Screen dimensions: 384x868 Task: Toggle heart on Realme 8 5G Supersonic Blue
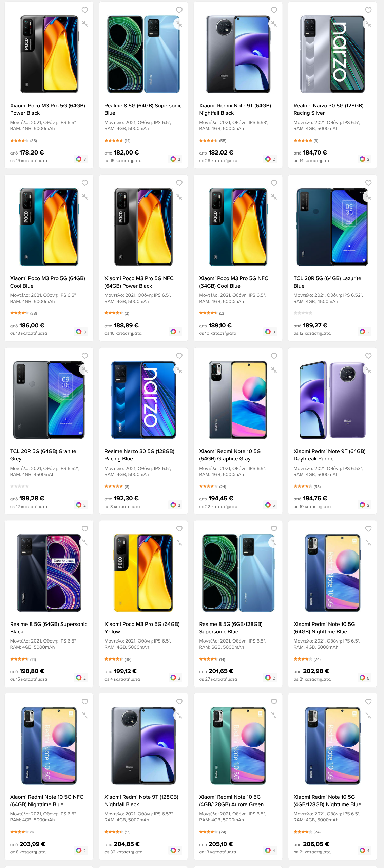[179, 10]
